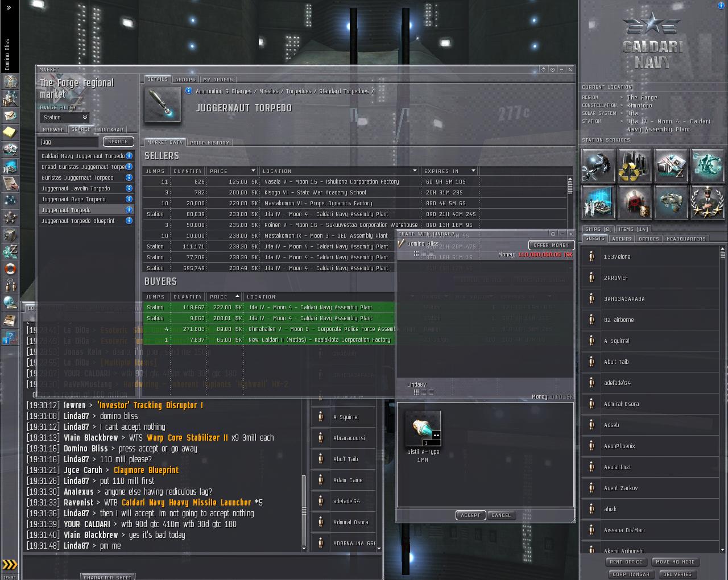The width and height of the screenshot is (728, 580).
Task: Open the Warp Core Stabilizer II chat link
Action: 188,438
